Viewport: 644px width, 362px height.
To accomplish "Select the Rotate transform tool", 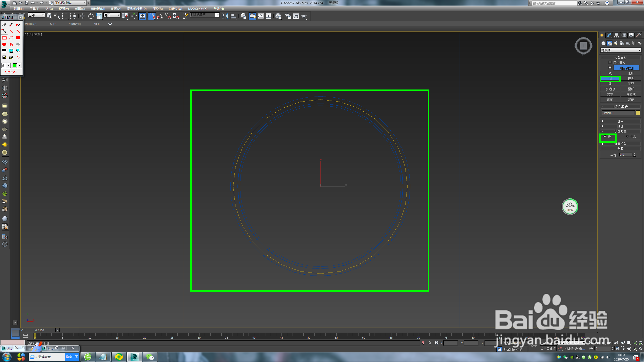I will coord(91,16).
